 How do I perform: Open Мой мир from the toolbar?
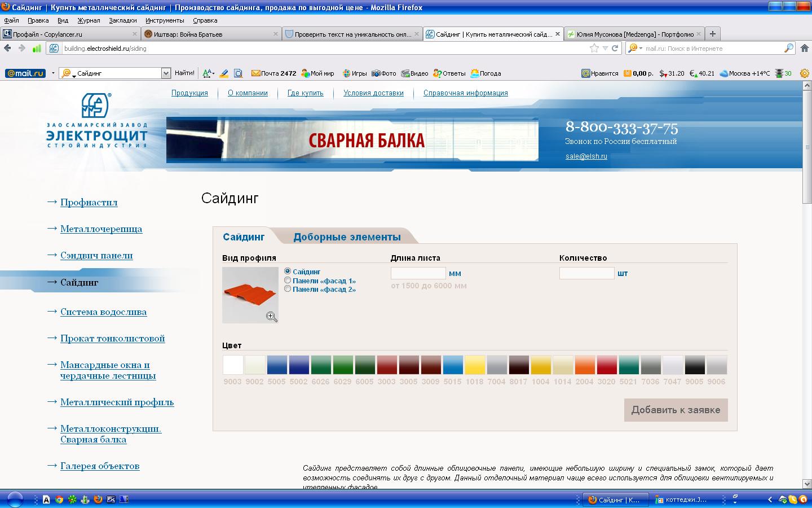coord(317,73)
